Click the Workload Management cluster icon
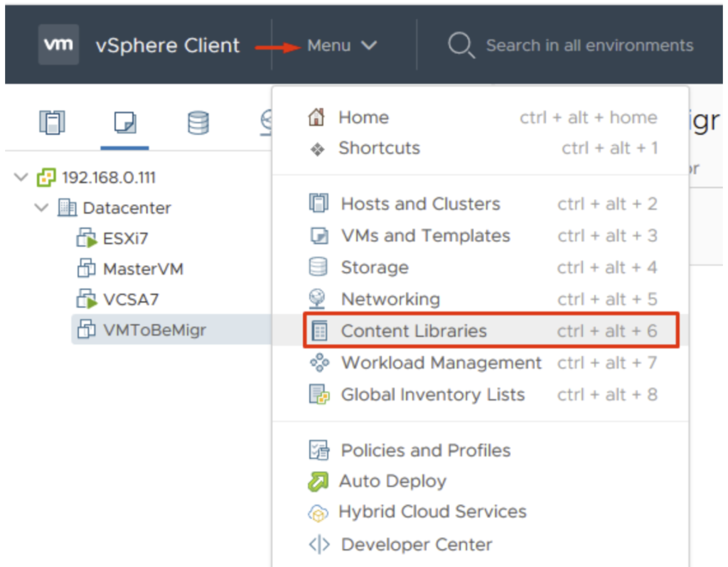The height and width of the screenshot is (567, 728). (x=319, y=362)
